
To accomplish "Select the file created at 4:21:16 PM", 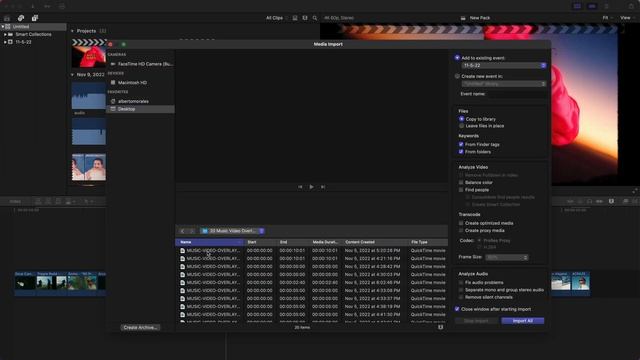I will tap(312, 258).
